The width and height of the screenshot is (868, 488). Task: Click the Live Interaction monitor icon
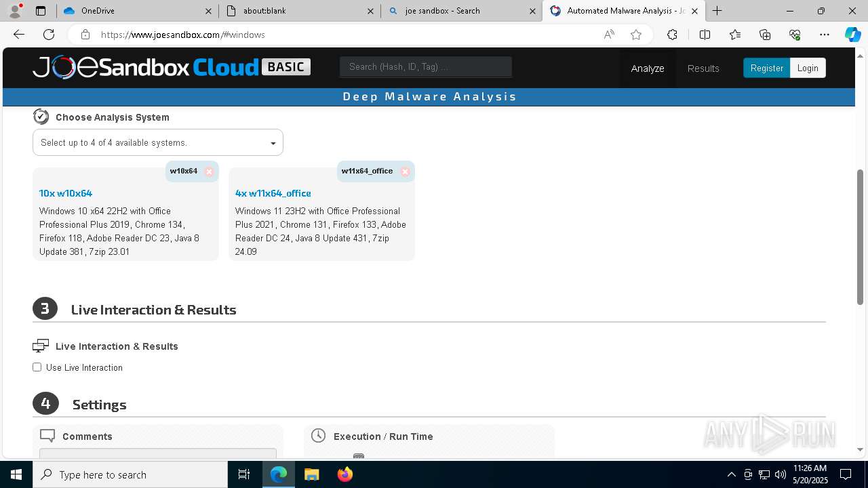tap(41, 346)
